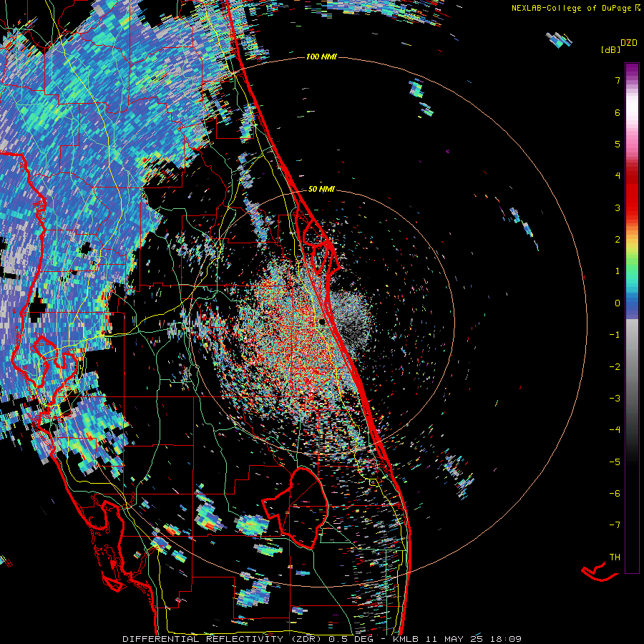Pick the 0 dB scale value
The height and width of the screenshot is (644, 644).
point(618,303)
